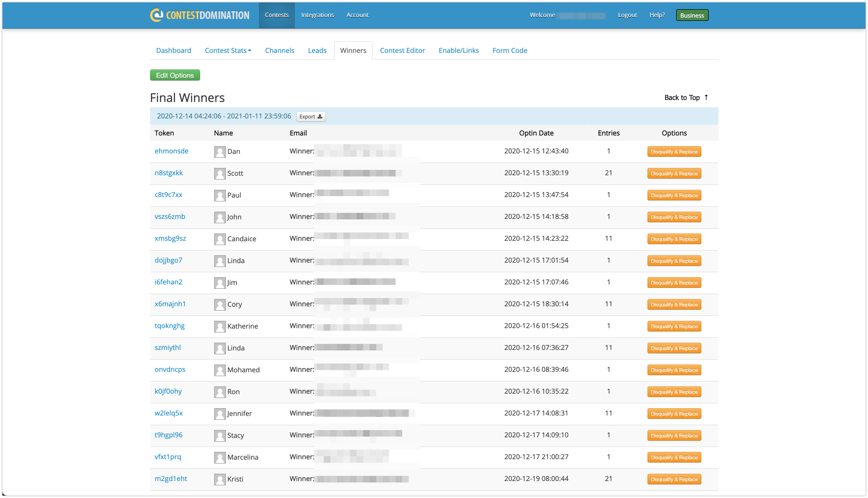Screen dimensions: 868x498
Task: Click the Back to Top arrow
Action: coord(706,98)
